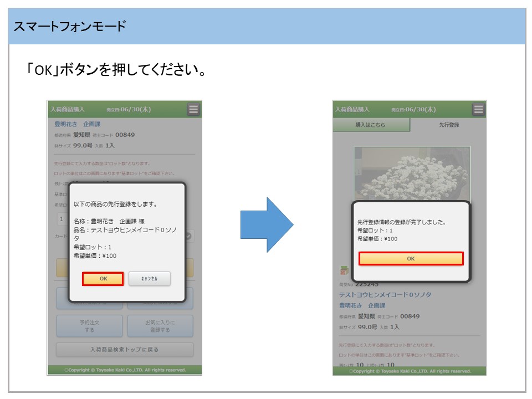The height and width of the screenshot is (399, 532).
Task: Click the yellow button hidden behind the confirmation dialog
Action: (62, 268)
